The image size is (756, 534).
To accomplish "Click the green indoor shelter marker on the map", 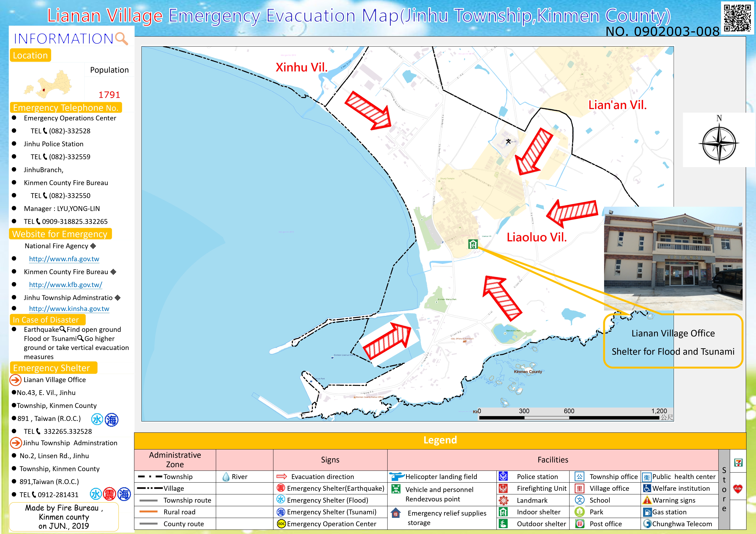I will [473, 244].
